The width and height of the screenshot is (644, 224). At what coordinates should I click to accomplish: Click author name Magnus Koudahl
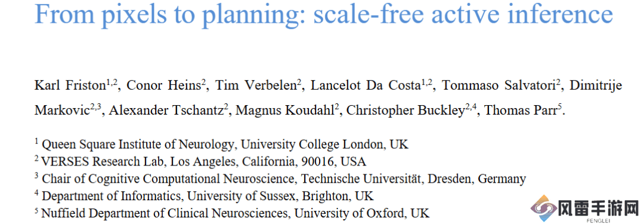point(286,111)
